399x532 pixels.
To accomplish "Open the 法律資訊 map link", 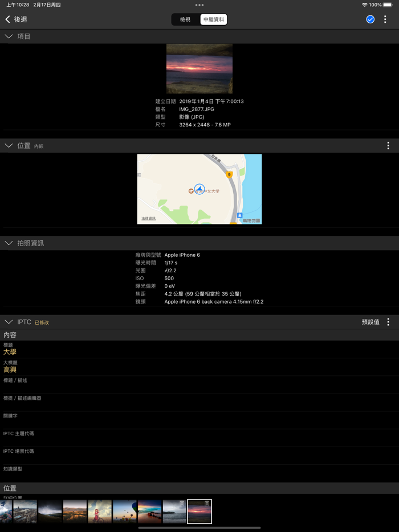I will click(148, 219).
